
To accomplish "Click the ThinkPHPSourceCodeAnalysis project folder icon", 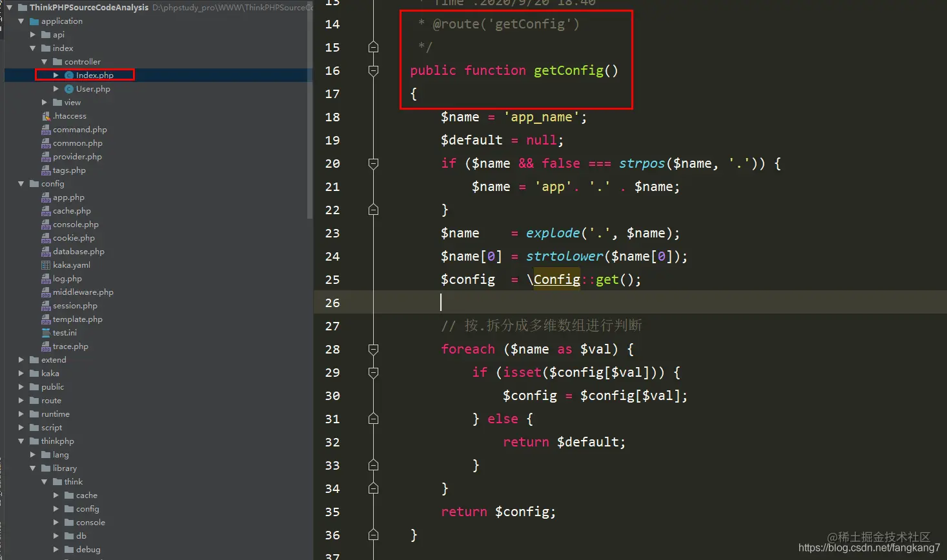I will click(23, 8).
